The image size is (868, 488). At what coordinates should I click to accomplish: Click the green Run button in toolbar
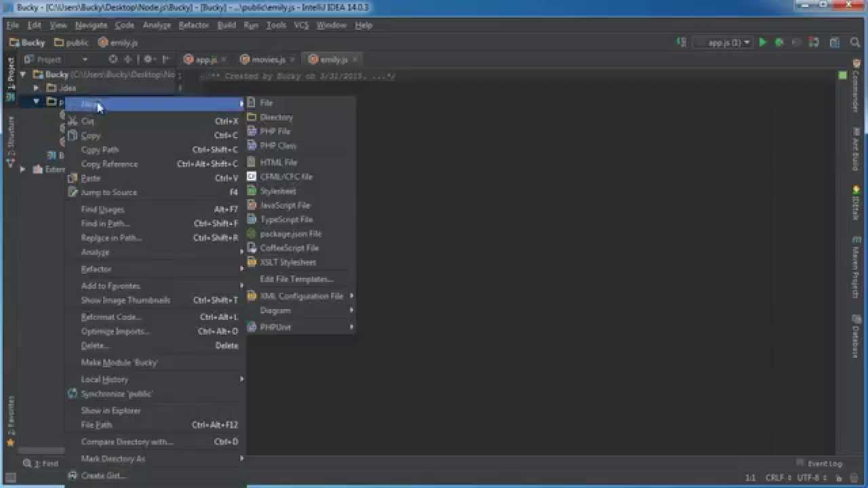pyautogui.click(x=763, y=42)
